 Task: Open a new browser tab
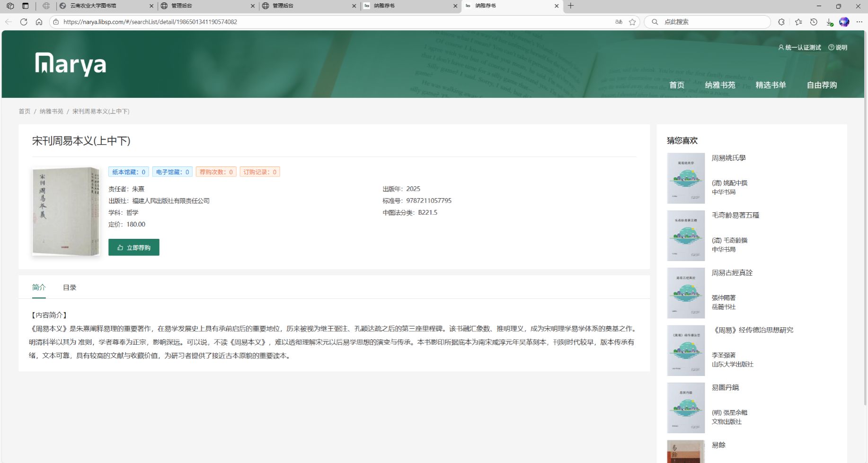pyautogui.click(x=571, y=6)
